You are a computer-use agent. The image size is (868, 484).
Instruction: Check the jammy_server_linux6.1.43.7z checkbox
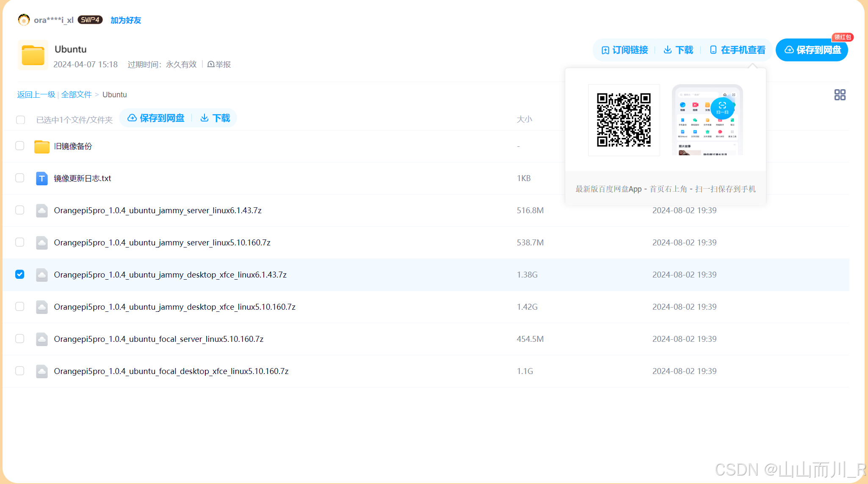[20, 210]
